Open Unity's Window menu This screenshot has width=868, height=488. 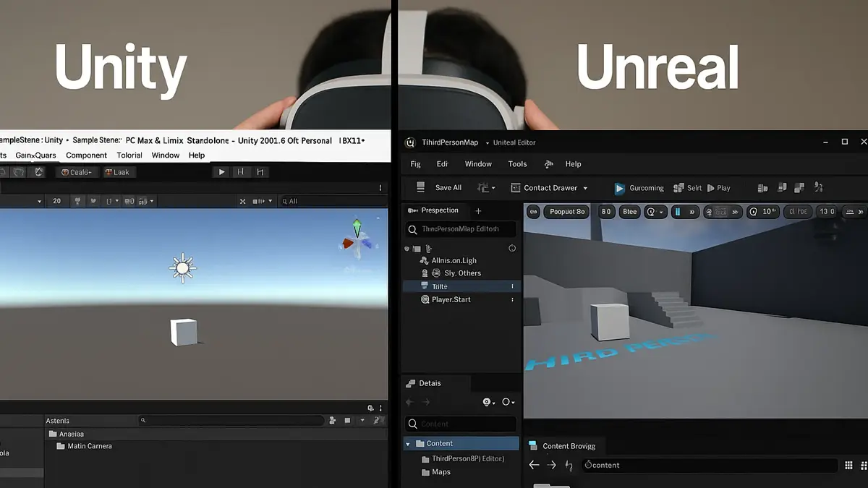[166, 155]
